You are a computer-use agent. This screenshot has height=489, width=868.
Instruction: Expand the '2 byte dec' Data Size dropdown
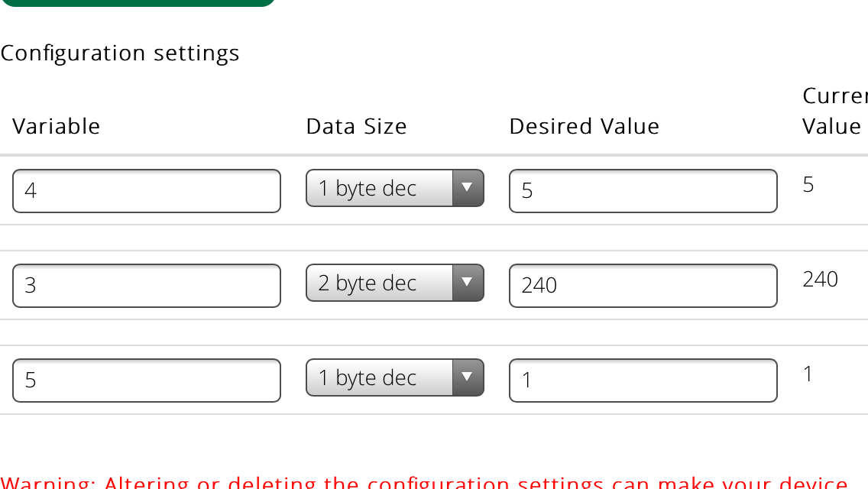(394, 283)
